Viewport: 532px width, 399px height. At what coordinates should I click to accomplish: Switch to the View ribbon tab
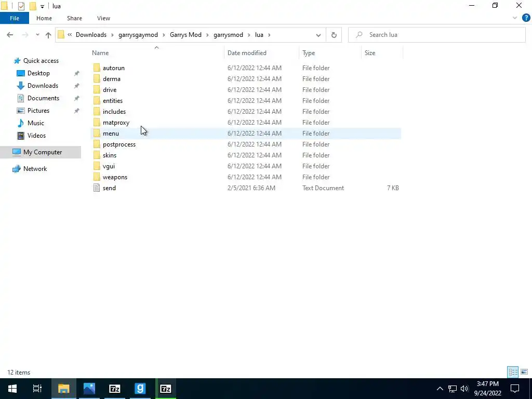[x=103, y=18]
